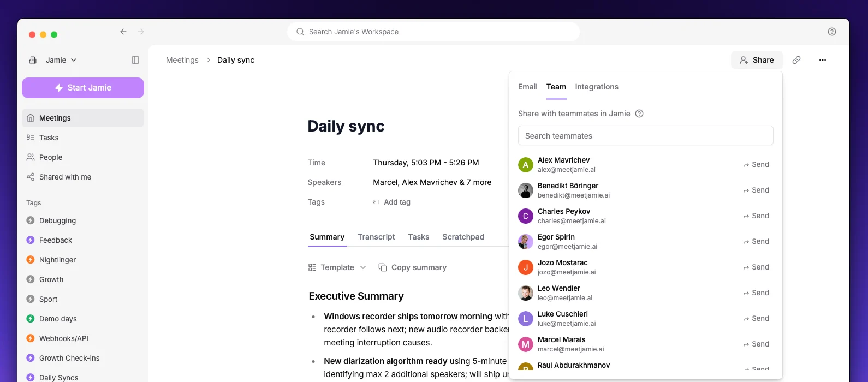The image size is (868, 382).
Task: Open the three-dot more options menu
Action: 823,60
